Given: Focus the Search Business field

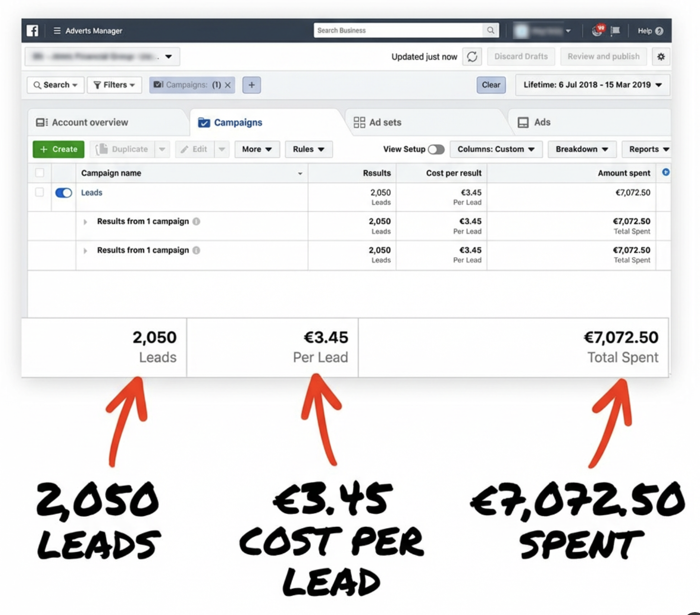Looking at the screenshot, I should click(x=399, y=30).
